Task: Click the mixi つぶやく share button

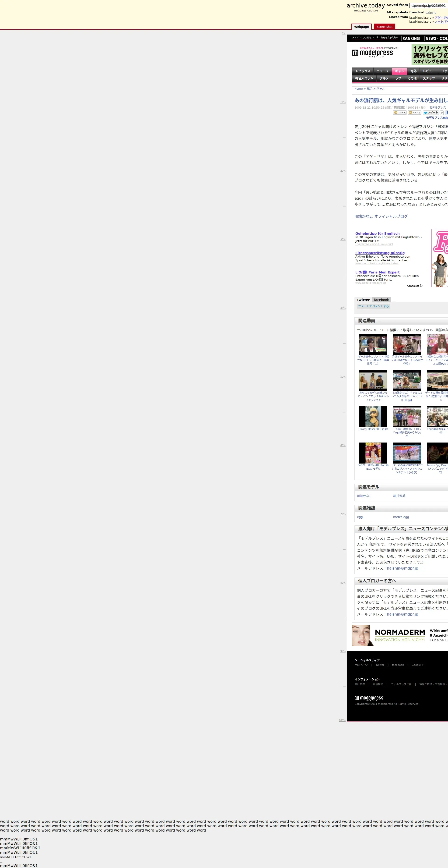Action: coord(400,113)
